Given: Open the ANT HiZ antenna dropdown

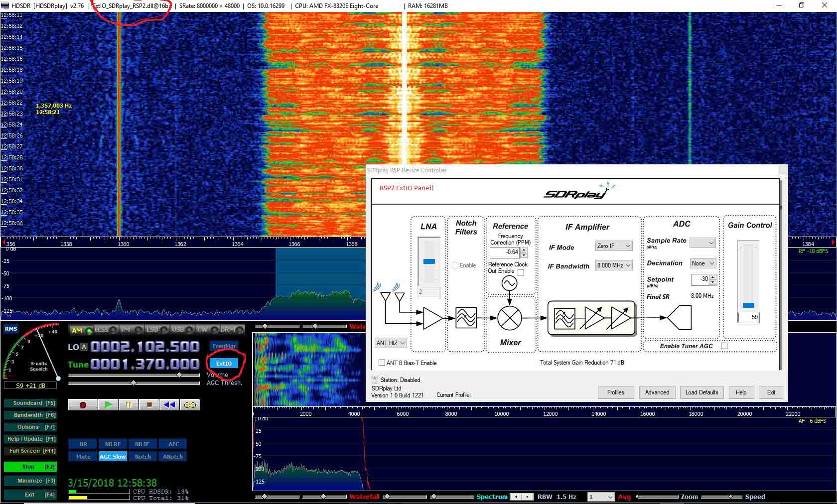Looking at the screenshot, I should tap(391, 343).
